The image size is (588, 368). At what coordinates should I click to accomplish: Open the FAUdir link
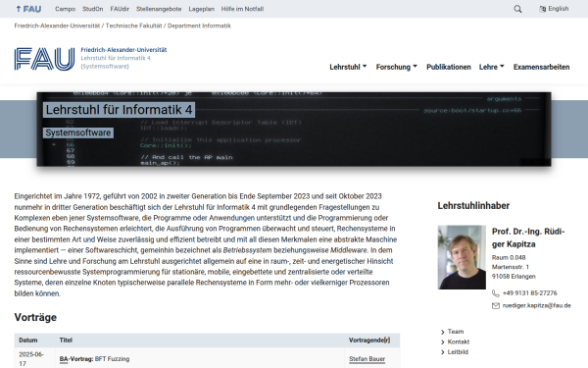point(120,9)
